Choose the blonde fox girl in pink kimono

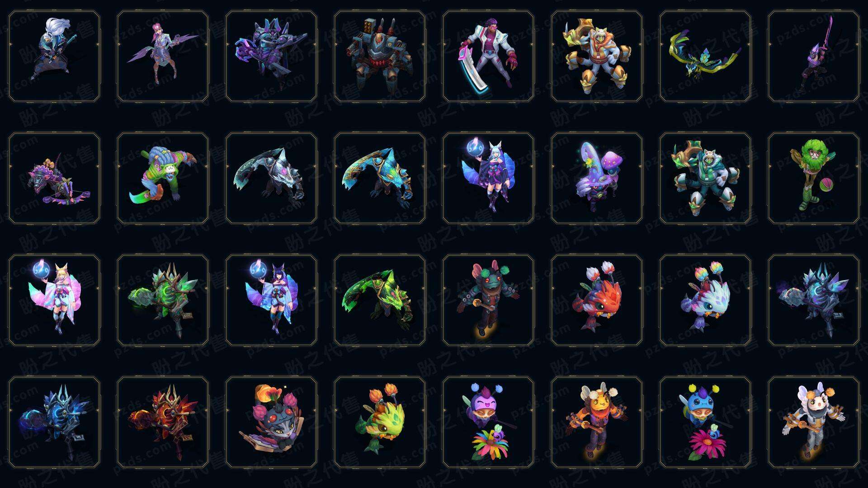pyautogui.click(x=54, y=300)
